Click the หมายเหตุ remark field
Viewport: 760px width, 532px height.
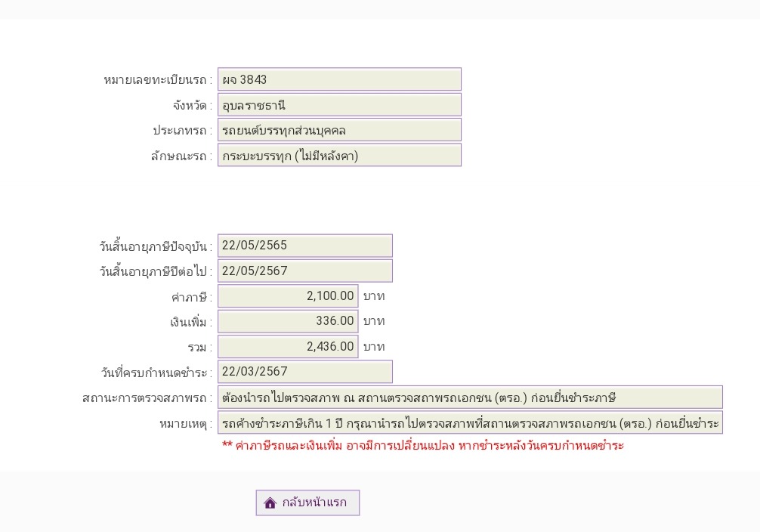click(470, 422)
